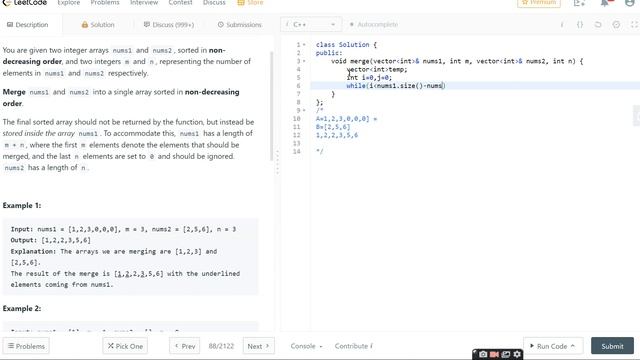The height and width of the screenshot is (360, 640).
Task: Open Problems in top navigation
Action: point(105,2)
